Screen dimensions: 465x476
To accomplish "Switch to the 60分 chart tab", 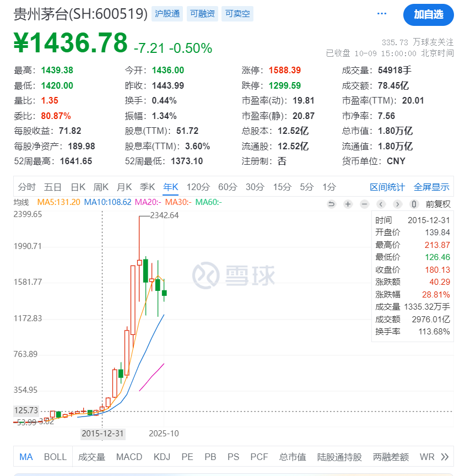I will click(x=228, y=187).
